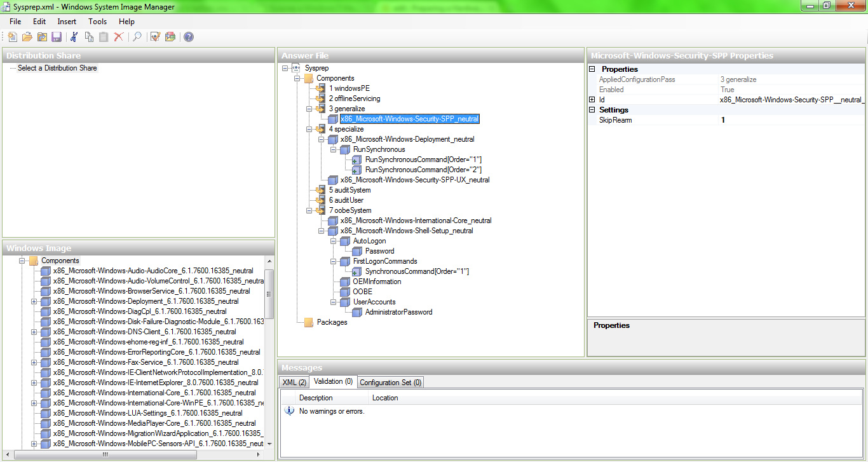Open Help with the question mark icon
868x462 pixels.
(189, 37)
